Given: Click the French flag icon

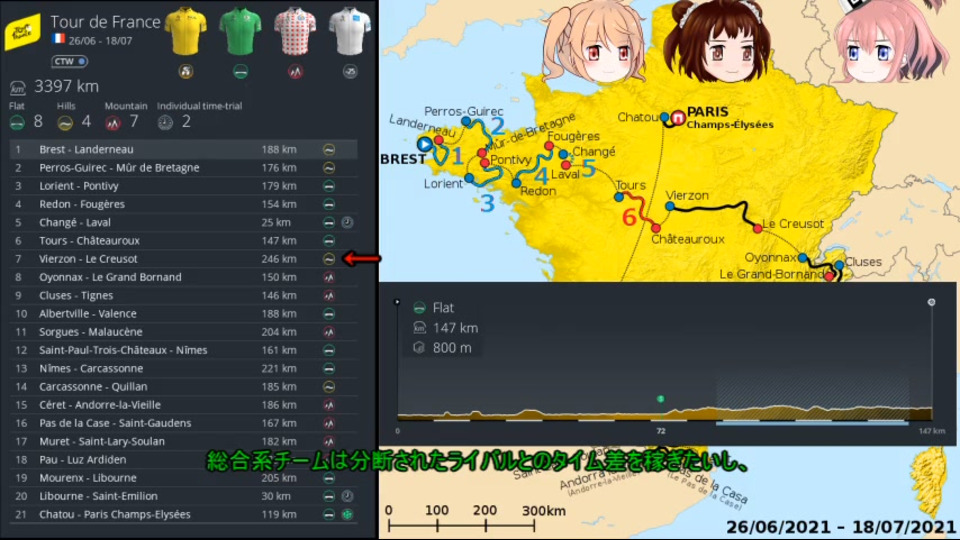Looking at the screenshot, I should 59,39.
